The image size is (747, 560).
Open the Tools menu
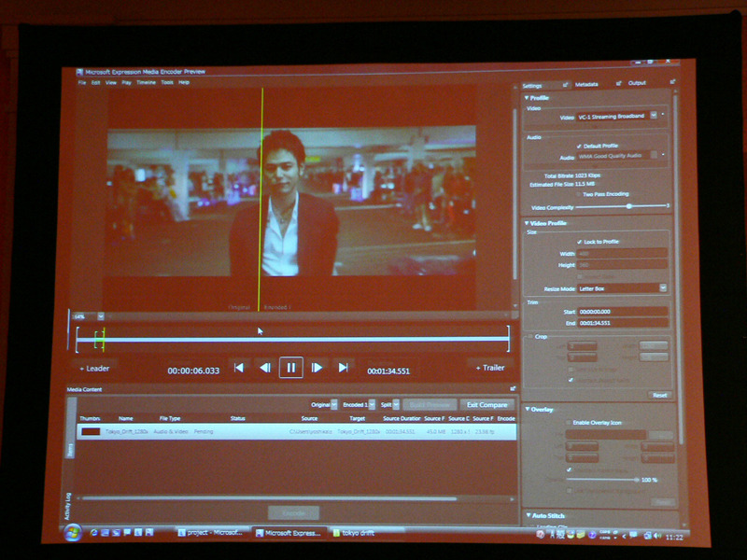point(167,82)
